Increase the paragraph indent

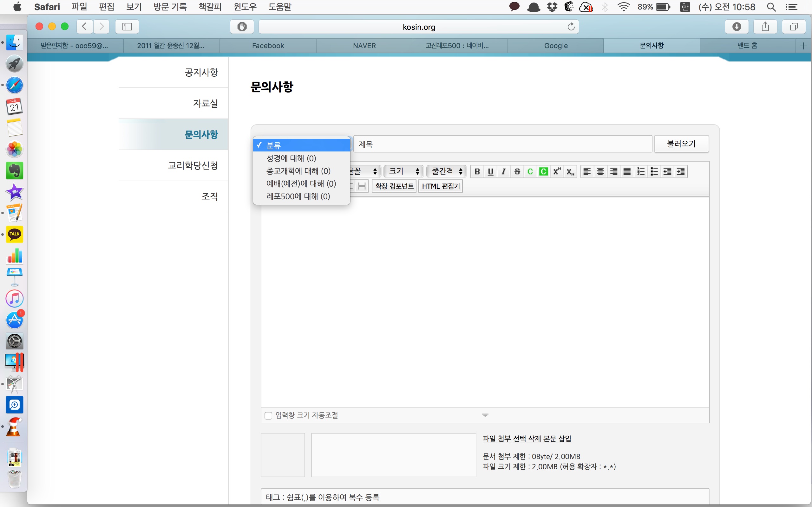(x=681, y=172)
